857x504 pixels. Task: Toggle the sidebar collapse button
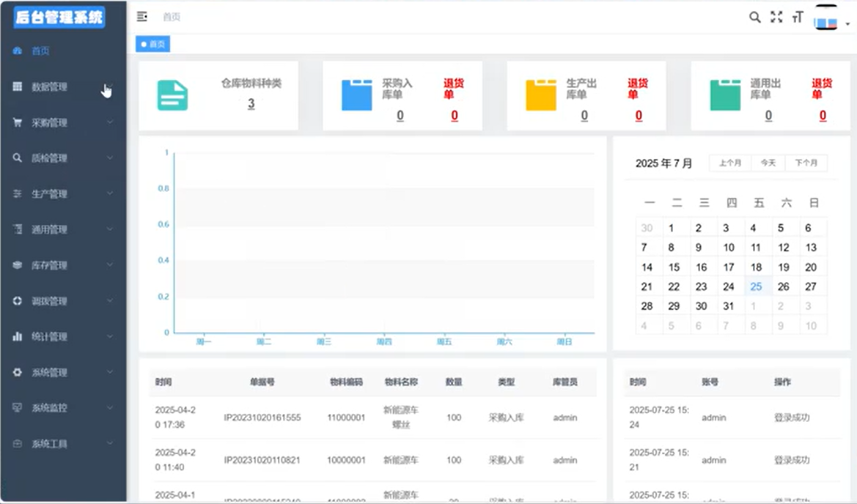[141, 16]
